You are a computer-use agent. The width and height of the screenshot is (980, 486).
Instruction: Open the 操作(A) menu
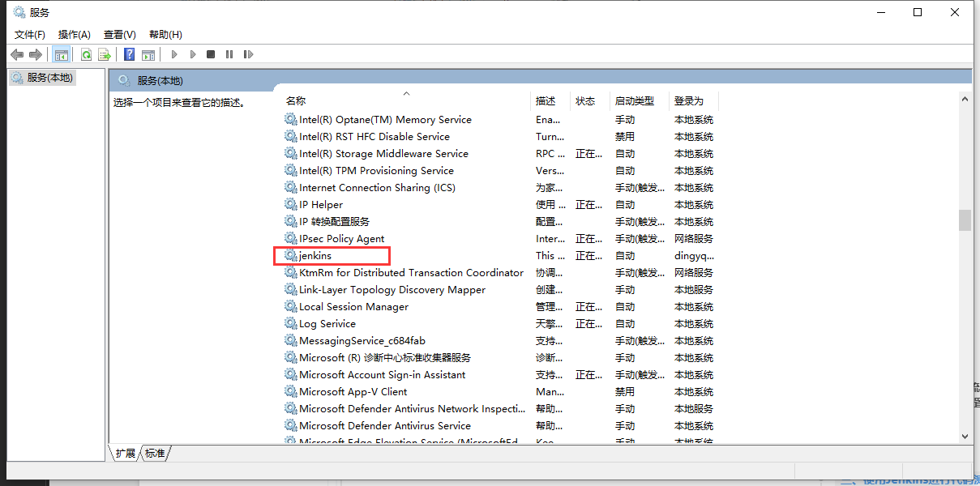tap(74, 34)
